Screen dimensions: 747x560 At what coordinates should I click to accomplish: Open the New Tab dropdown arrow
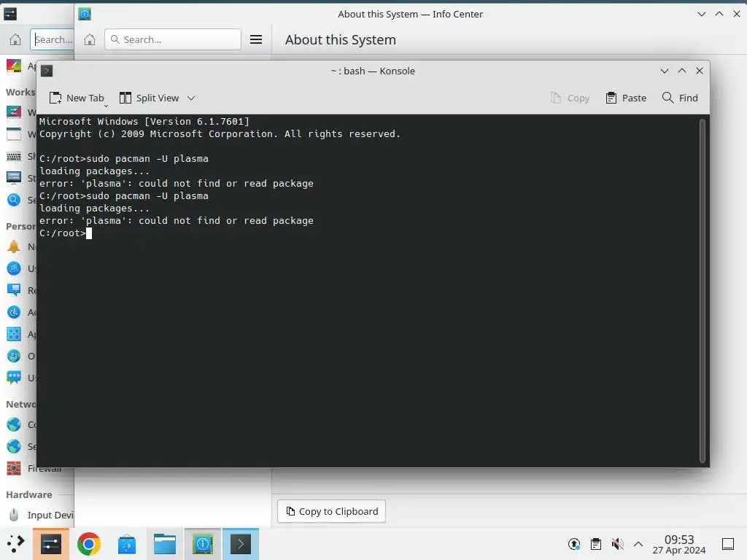107,105
